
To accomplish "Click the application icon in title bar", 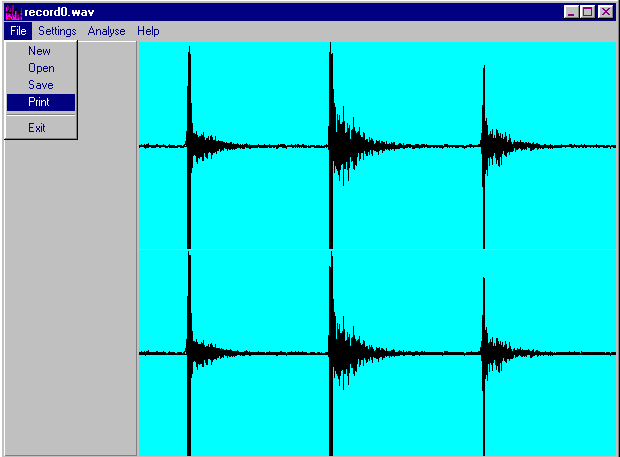I will coord(14,12).
